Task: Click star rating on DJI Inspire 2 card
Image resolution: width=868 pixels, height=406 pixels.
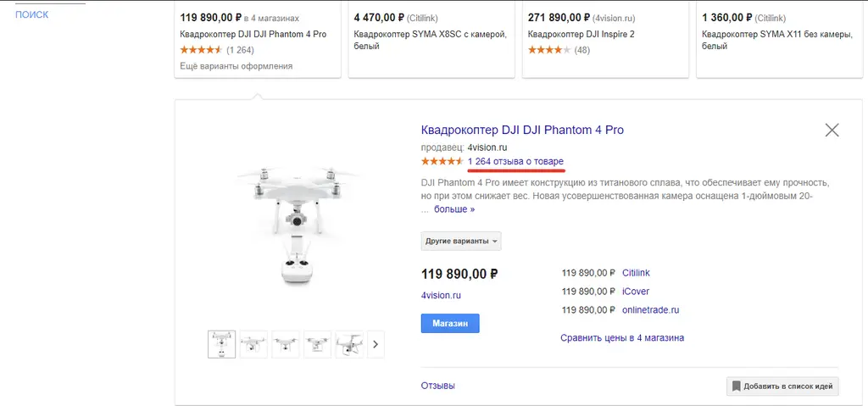Action: coord(548,50)
